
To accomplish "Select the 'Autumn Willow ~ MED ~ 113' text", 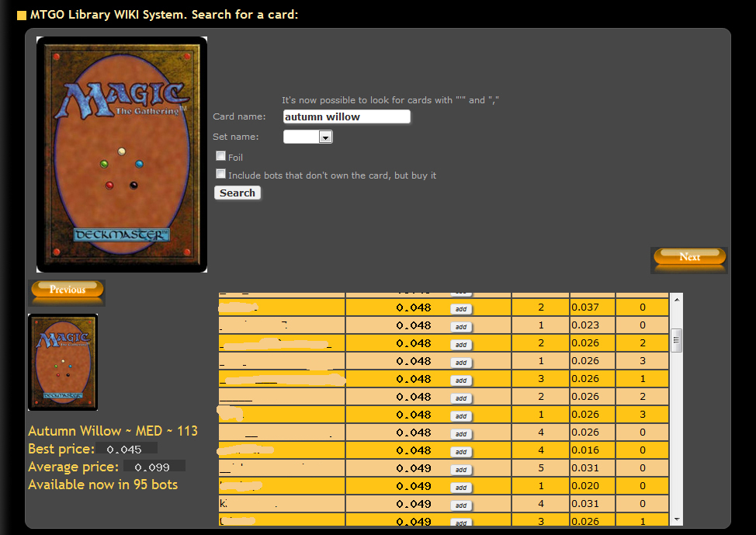I will pos(113,431).
